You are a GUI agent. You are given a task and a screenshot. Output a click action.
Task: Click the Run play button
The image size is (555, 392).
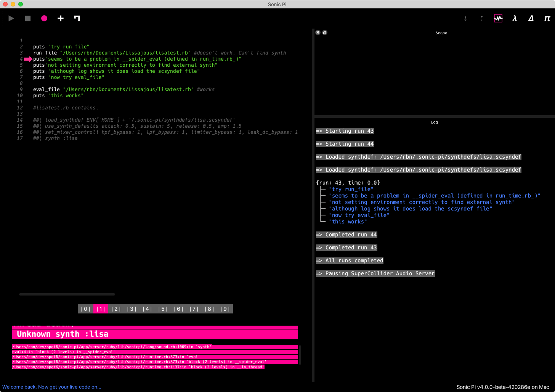click(11, 18)
